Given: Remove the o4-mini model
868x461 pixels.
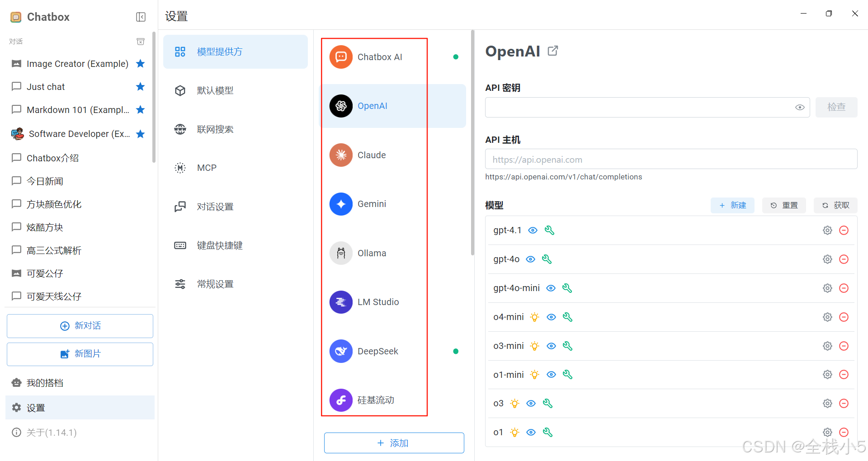Looking at the screenshot, I should coord(844,317).
